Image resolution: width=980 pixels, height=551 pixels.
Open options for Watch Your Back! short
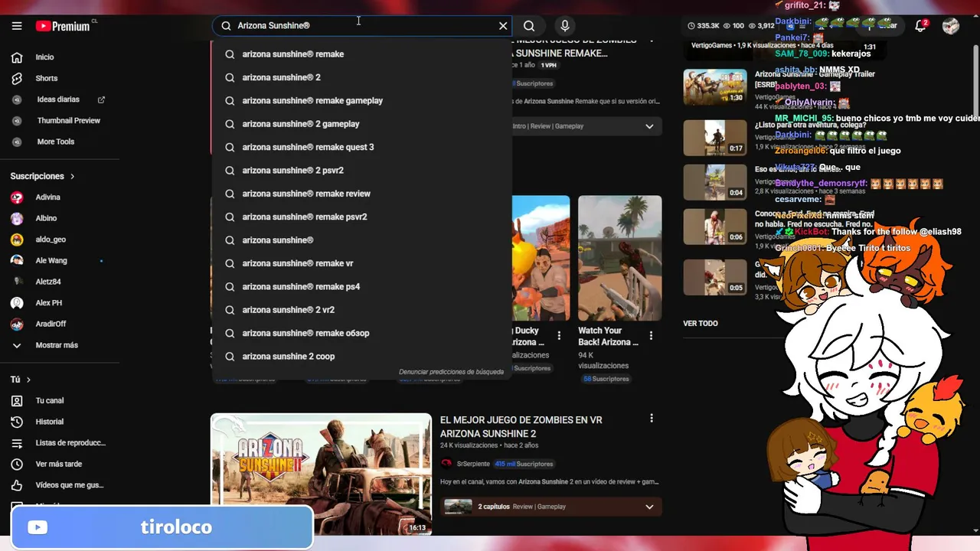(652, 336)
